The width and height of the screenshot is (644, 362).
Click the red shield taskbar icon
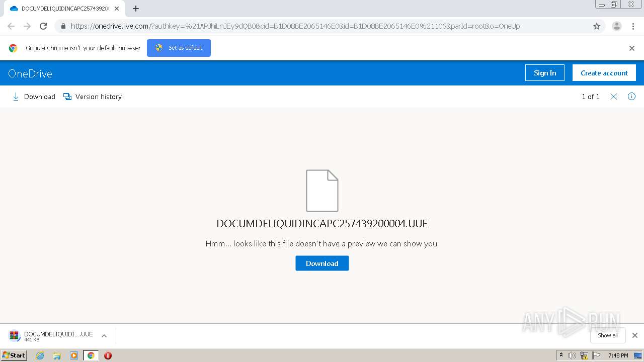tap(108, 355)
